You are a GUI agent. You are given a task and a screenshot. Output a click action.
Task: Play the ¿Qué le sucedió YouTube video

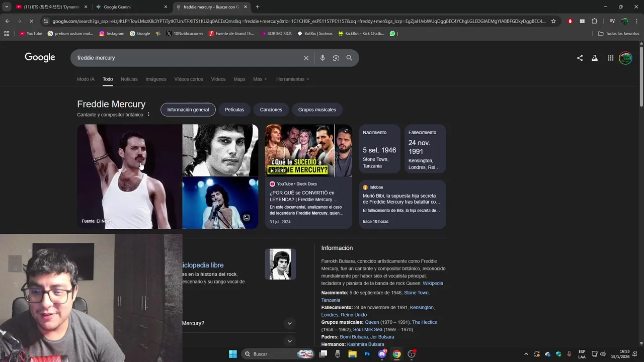point(308,150)
